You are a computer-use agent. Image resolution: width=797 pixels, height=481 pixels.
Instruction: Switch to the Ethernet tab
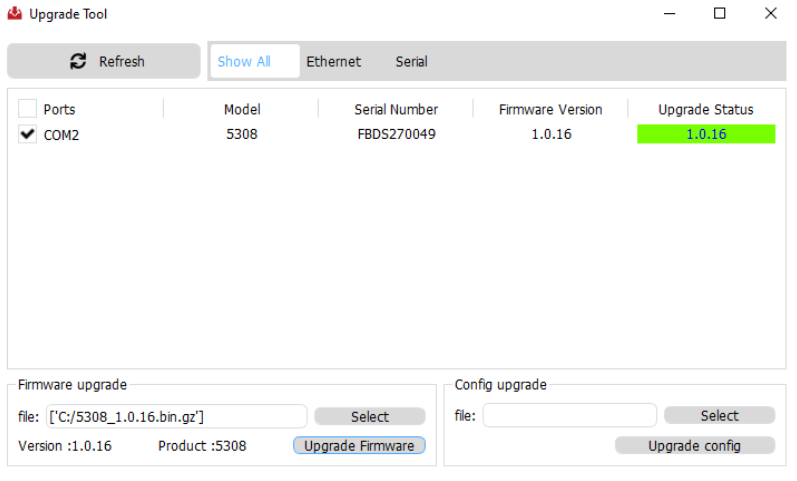[x=333, y=61]
